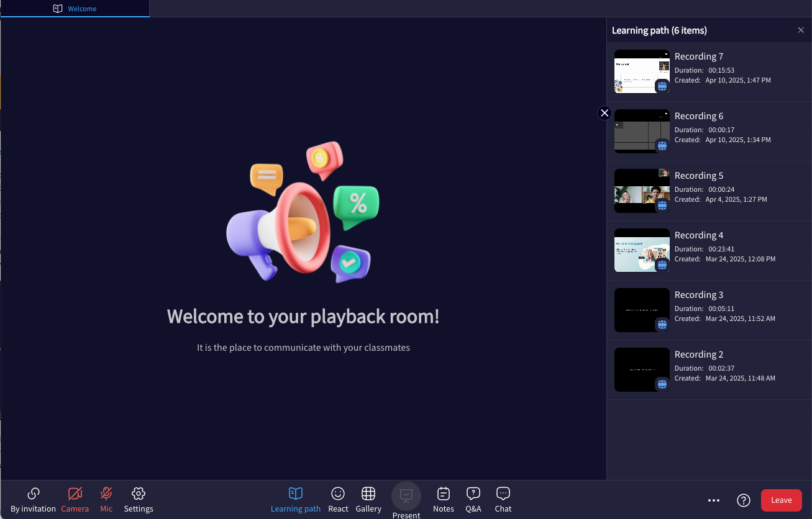The width and height of the screenshot is (812, 519).
Task: Open the By invitation link option
Action: click(x=34, y=500)
